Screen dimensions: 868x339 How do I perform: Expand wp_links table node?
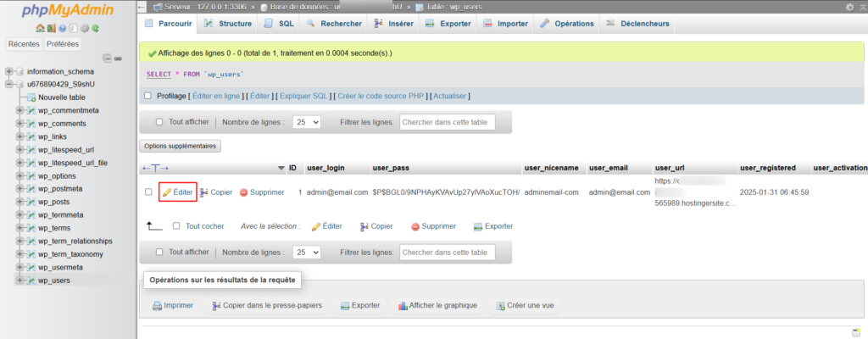point(20,136)
